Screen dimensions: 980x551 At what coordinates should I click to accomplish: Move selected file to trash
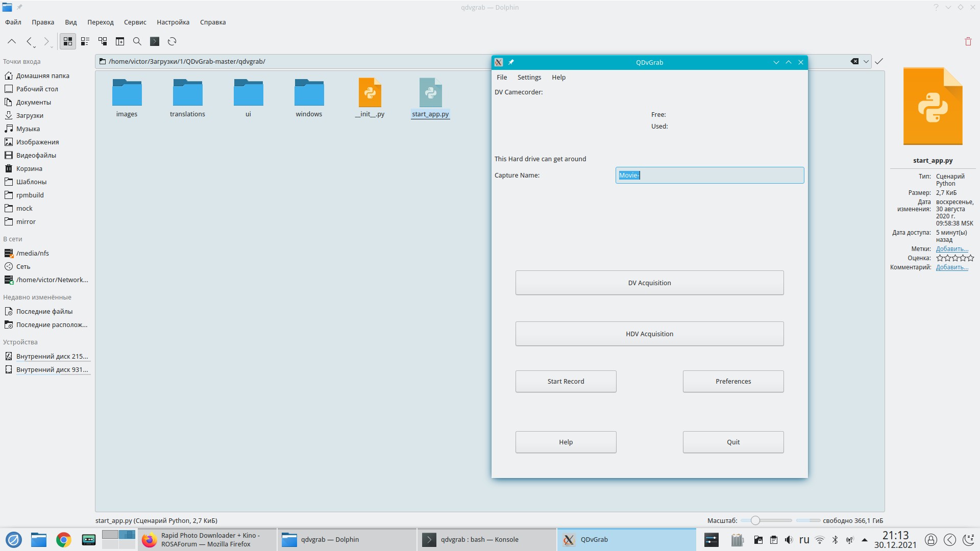coord(968,41)
